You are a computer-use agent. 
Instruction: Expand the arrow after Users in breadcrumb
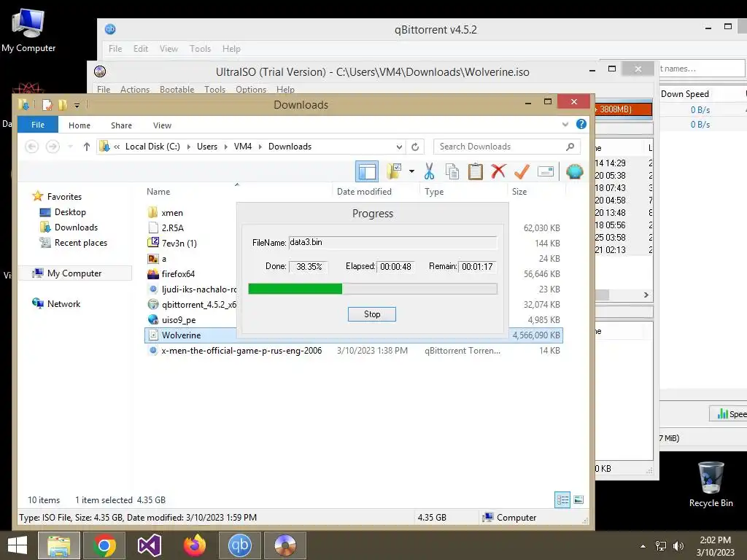point(225,147)
